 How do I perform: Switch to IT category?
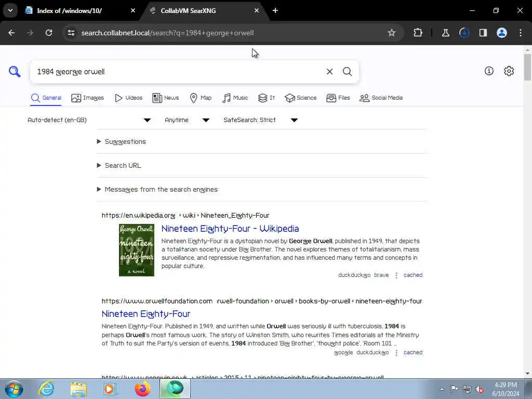pos(267,98)
